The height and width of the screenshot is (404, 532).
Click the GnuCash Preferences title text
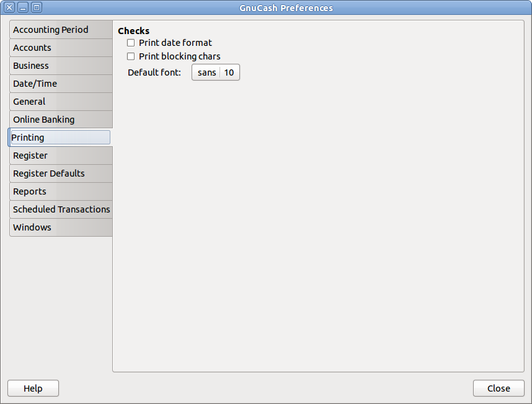pyautogui.click(x=286, y=8)
